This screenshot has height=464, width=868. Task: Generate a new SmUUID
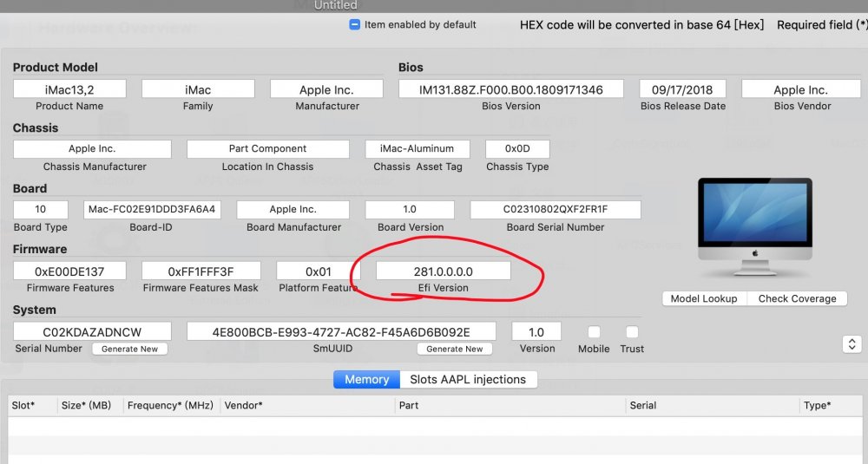coord(455,349)
